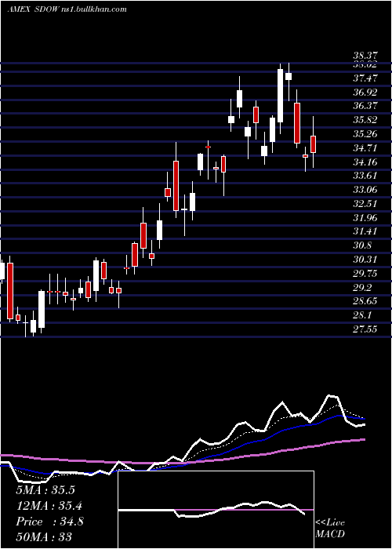The height and width of the screenshot is (549, 392).
Task: Click the 38.37 price axis label
Action: 365,56
